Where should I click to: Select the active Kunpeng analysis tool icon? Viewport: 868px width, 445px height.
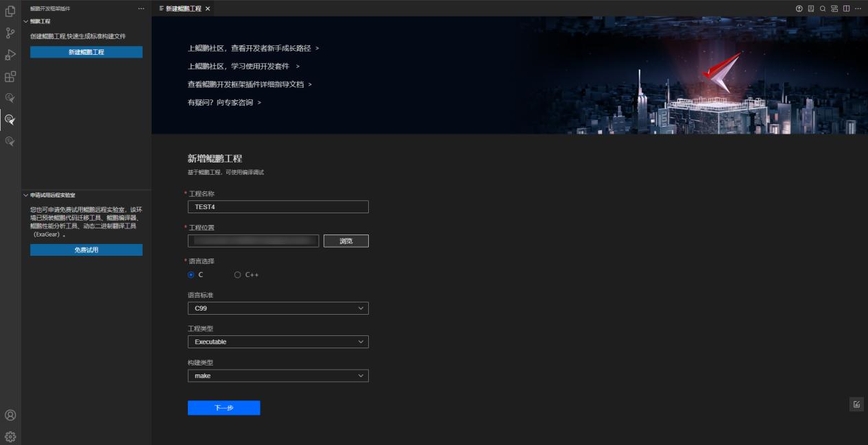(x=10, y=120)
